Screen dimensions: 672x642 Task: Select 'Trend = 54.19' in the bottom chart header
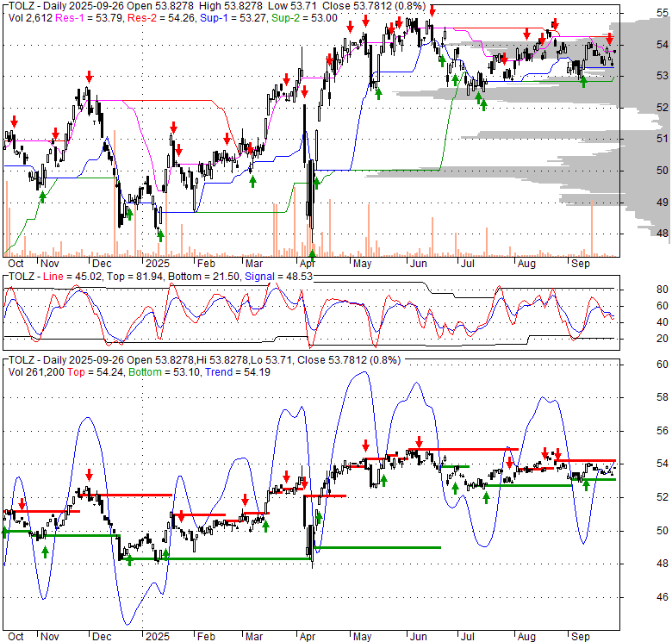pos(238,372)
